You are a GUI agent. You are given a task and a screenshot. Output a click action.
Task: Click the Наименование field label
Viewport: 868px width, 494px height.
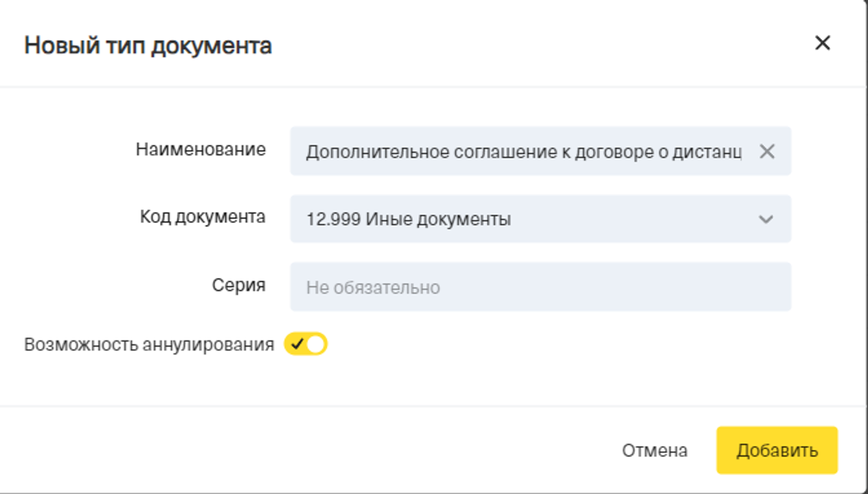pos(201,149)
